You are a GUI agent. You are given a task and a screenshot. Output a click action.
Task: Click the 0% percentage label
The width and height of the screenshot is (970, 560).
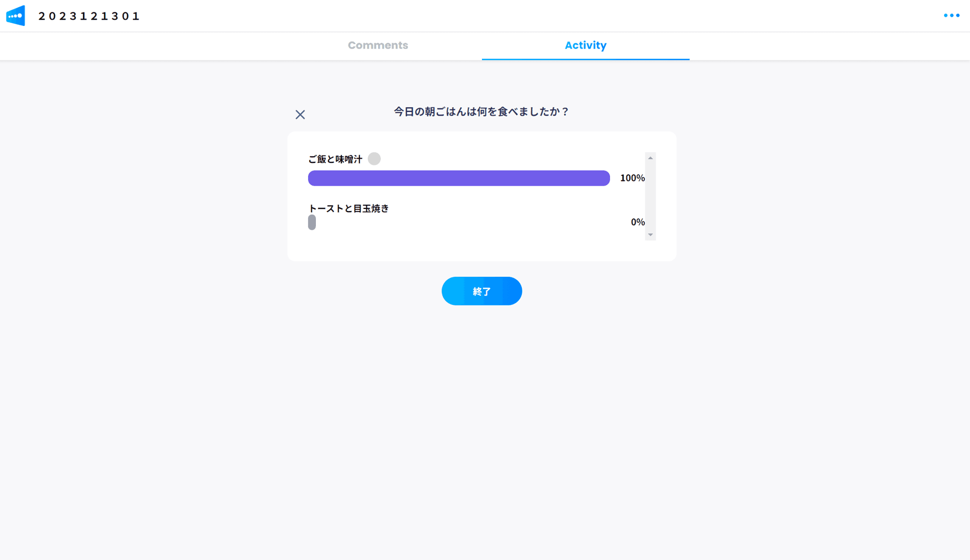[x=638, y=222]
